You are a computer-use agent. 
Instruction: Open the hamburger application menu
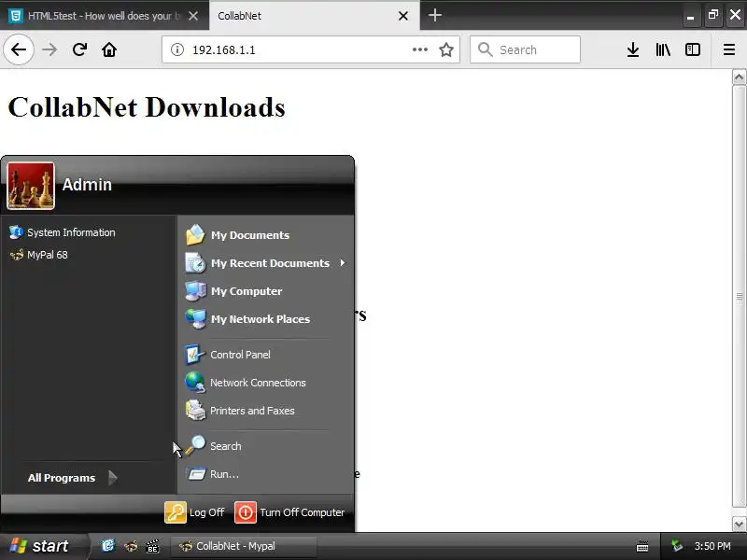(x=729, y=49)
